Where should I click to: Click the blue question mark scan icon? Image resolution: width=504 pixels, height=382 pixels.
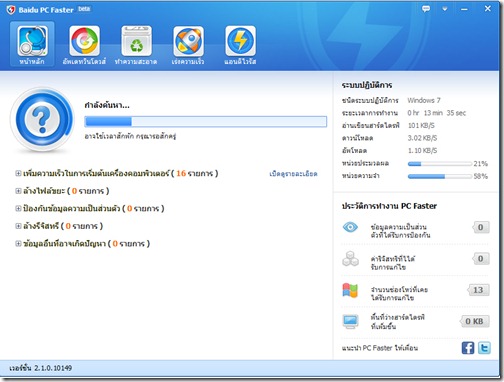tap(42, 119)
